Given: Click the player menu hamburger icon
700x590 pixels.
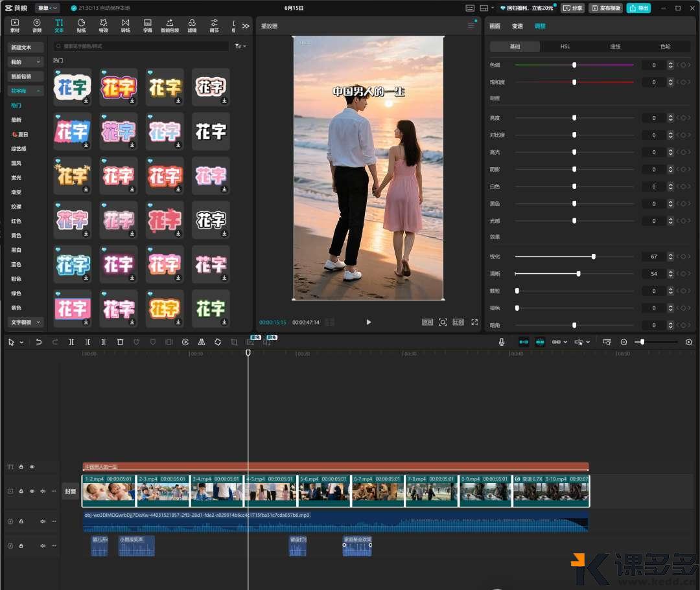Looking at the screenshot, I should [471, 25].
